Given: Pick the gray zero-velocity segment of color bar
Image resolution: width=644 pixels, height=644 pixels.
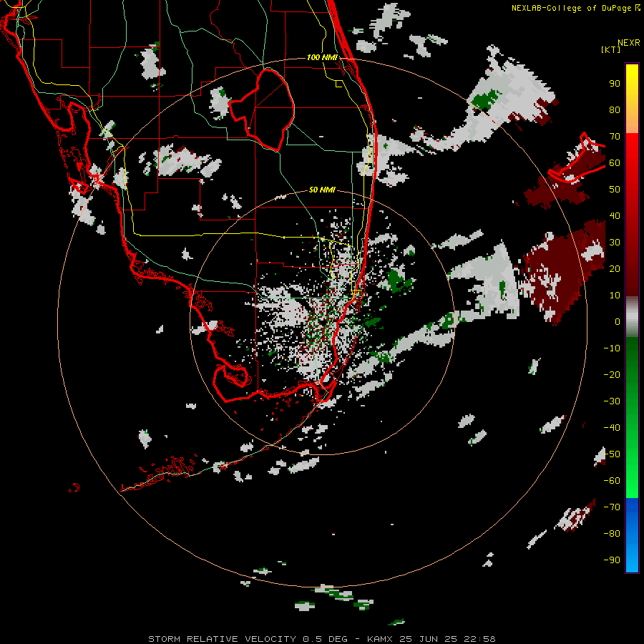Looking at the screenshot, I should pyautogui.click(x=632, y=317).
